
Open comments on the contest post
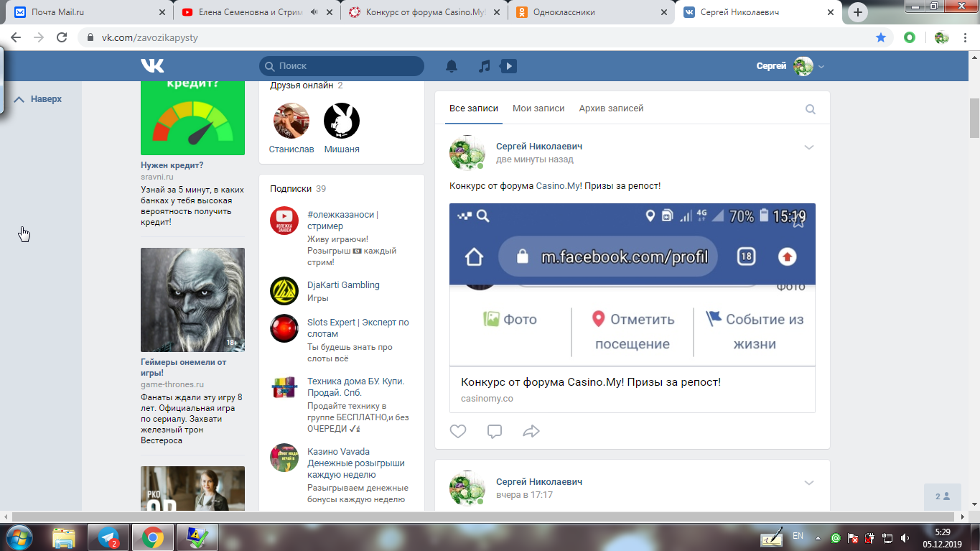tap(495, 431)
